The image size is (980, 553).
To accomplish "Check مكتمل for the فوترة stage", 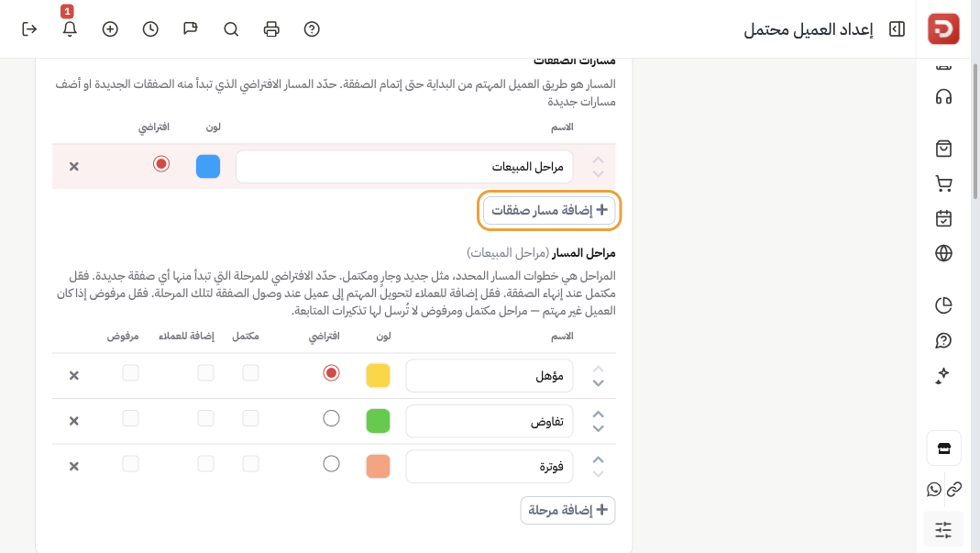I will tap(250, 463).
